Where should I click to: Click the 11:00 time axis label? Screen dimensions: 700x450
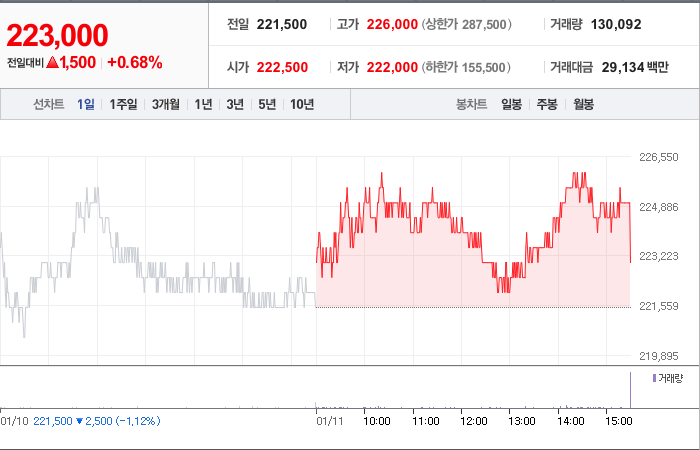[425, 421]
